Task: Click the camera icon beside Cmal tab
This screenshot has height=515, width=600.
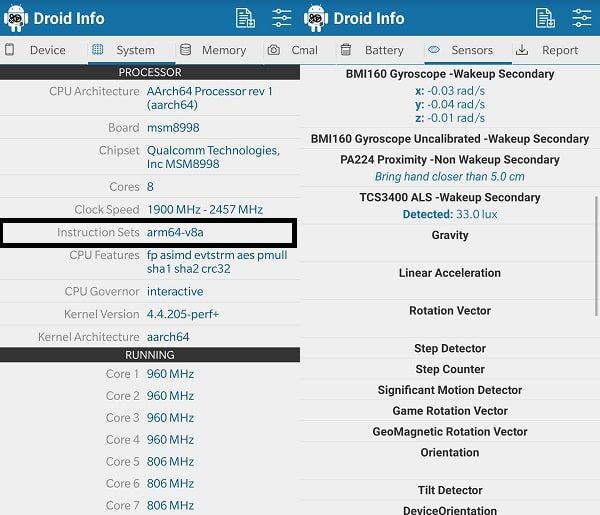Action: [x=274, y=50]
